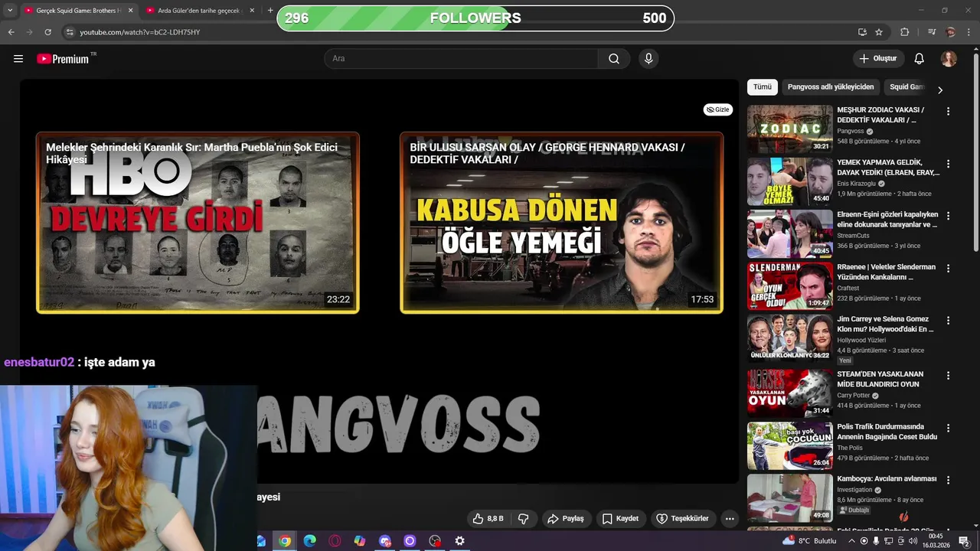Open MEŞHUR ZODIAC VAKASI video title

tap(880, 115)
